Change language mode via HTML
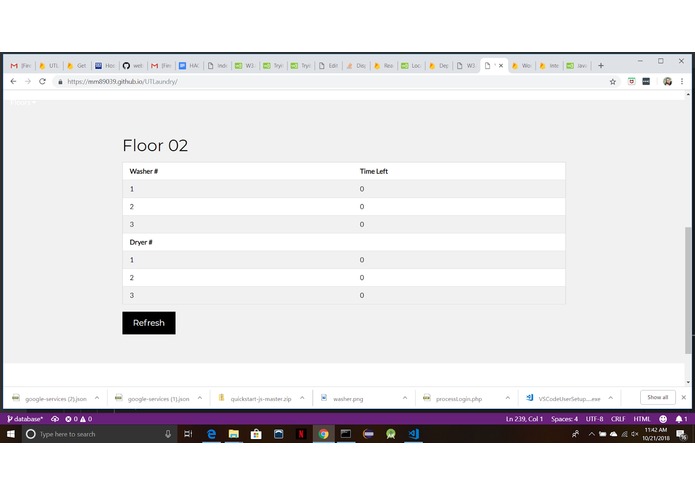695x494 pixels. pos(641,419)
